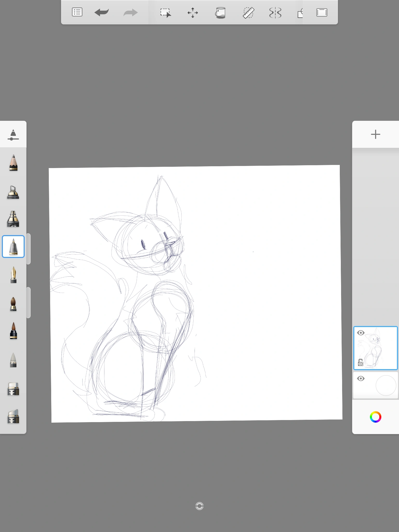Select the transform move tool
This screenshot has height=532, width=399.
pos(193,12)
